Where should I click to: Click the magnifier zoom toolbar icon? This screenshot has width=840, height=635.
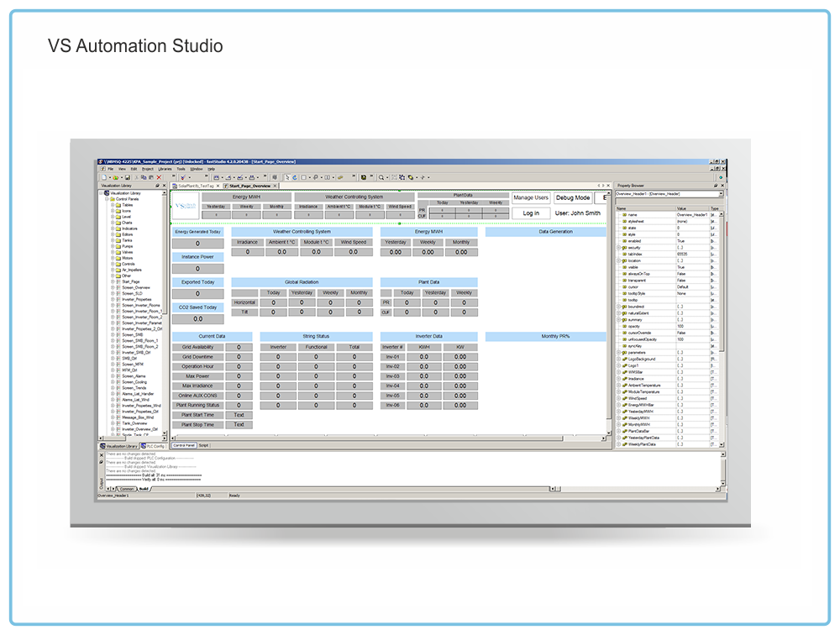[381, 177]
